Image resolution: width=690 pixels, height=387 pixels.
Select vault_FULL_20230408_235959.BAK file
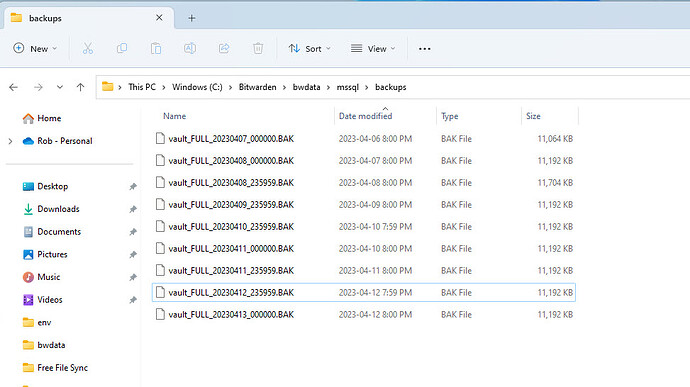pos(364,183)
